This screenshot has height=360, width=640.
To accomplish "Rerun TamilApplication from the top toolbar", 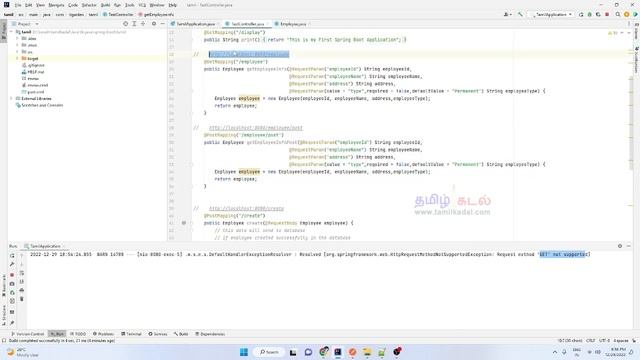I will click(581, 14).
